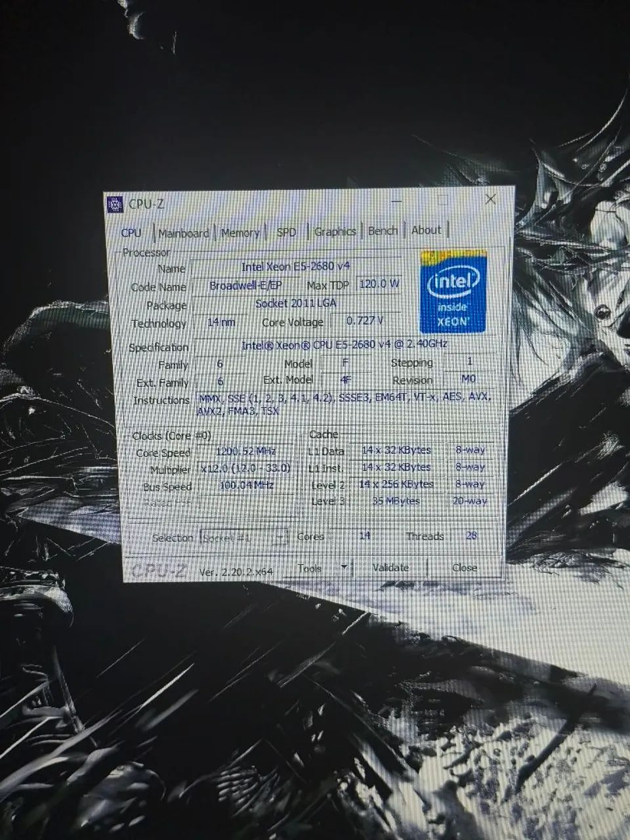Click the Stepping value 1

pos(469,362)
